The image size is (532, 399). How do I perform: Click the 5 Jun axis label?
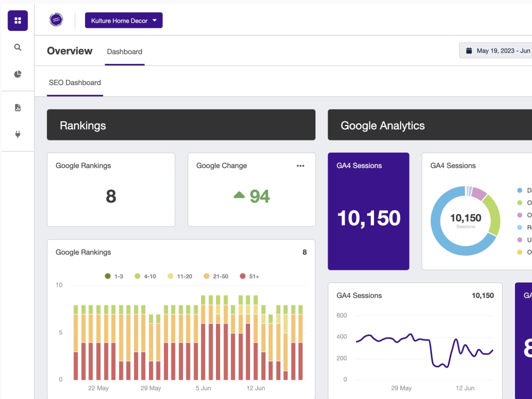(x=203, y=388)
